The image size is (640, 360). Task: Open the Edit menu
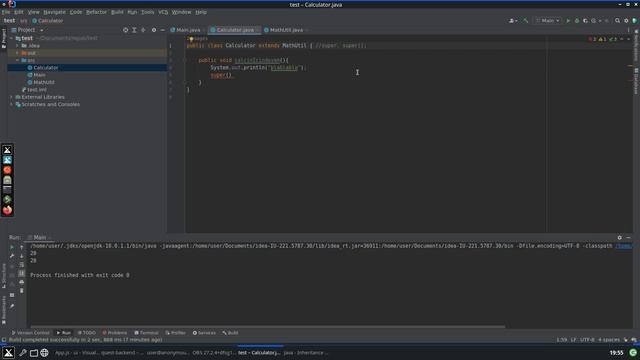pyautogui.click(x=19, y=12)
